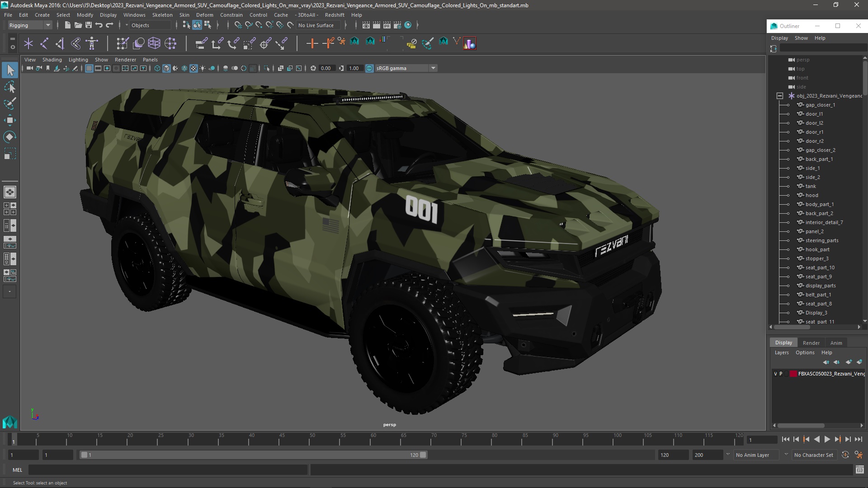Viewport: 868px width, 488px height.
Task: Open the script editor icon
Action: pos(859,470)
